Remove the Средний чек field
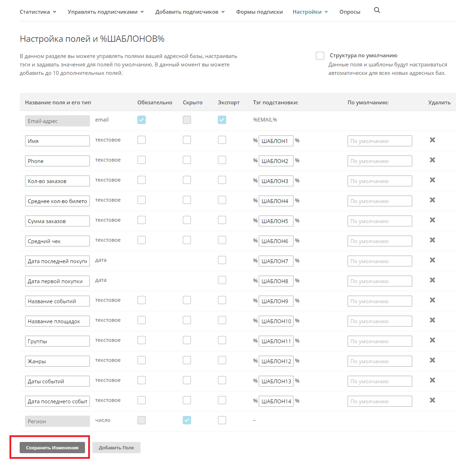Screen dimensions: 476x469 pyautogui.click(x=432, y=240)
